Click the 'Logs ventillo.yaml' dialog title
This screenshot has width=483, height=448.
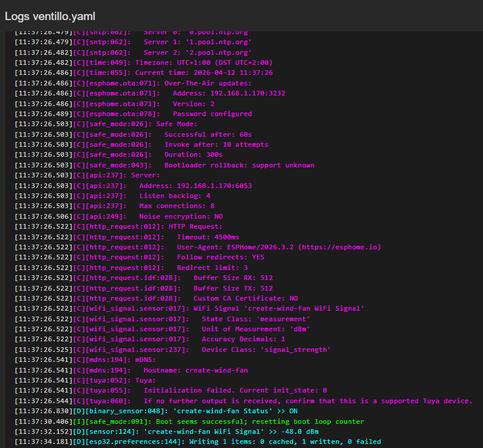pyautogui.click(x=50, y=17)
